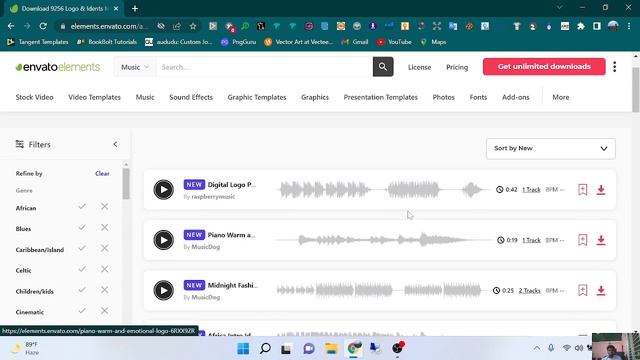Open Graphic Templates category
Screen dimensions: 640x360
[x=257, y=97]
